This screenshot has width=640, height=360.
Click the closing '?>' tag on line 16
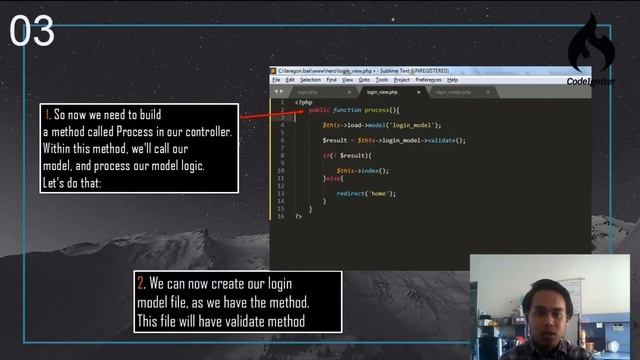pos(298,216)
